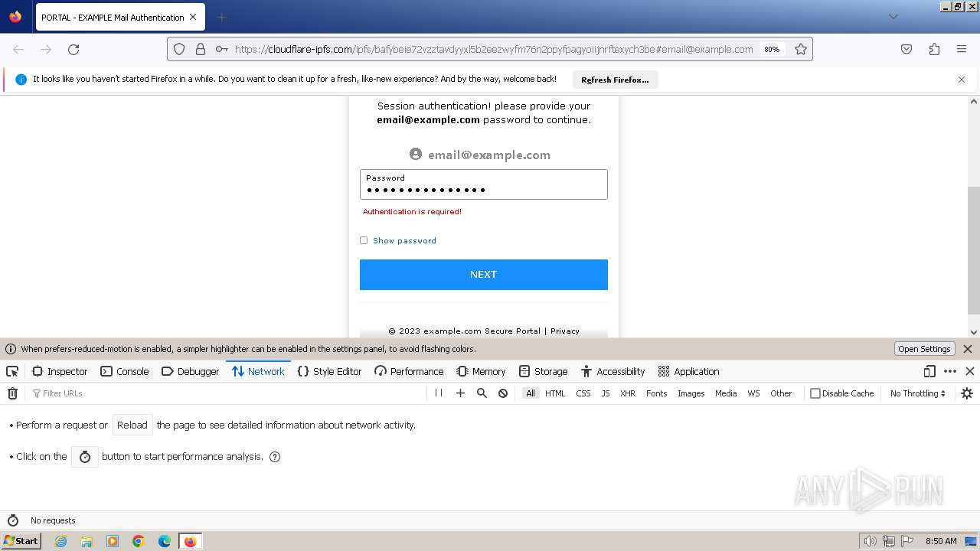980x551 pixels.
Task: Open network search magnifier
Action: click(x=482, y=393)
